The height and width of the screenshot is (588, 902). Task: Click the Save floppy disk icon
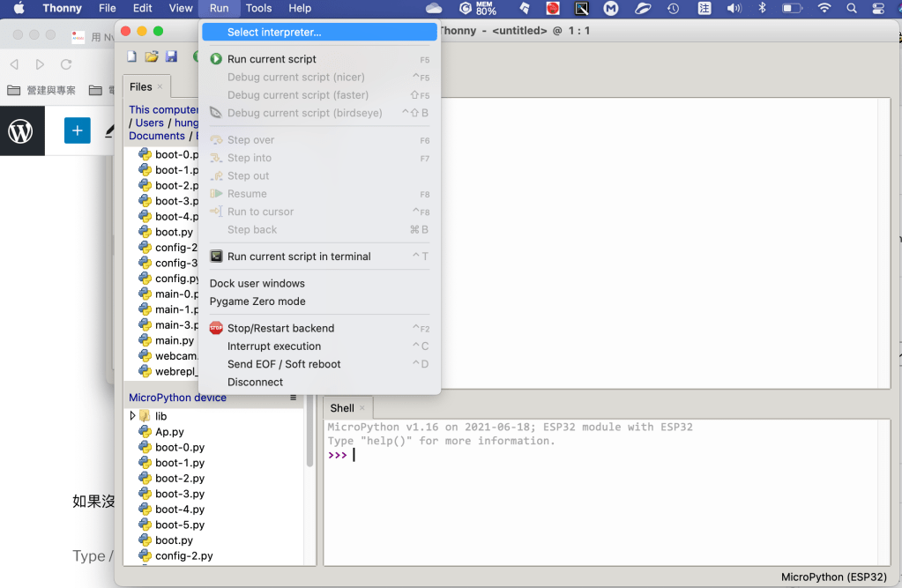click(171, 56)
